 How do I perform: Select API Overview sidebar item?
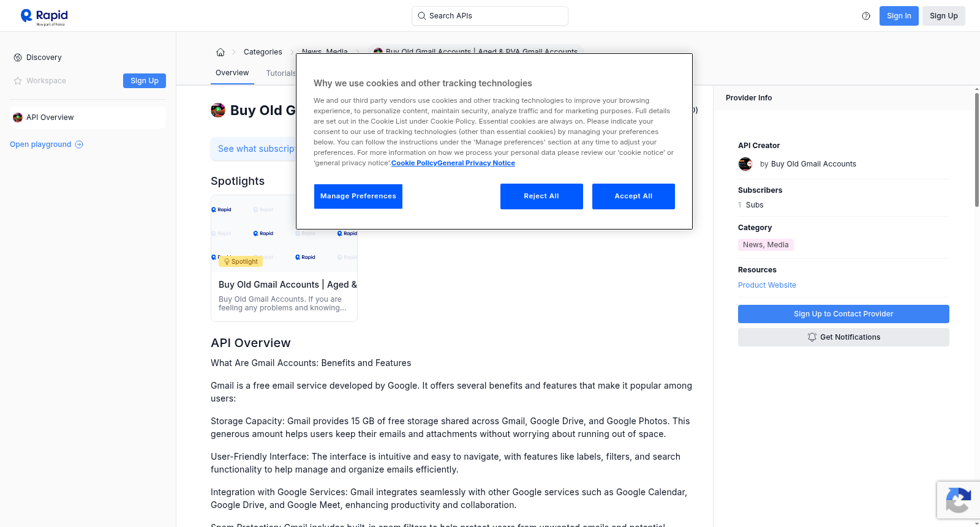88,118
